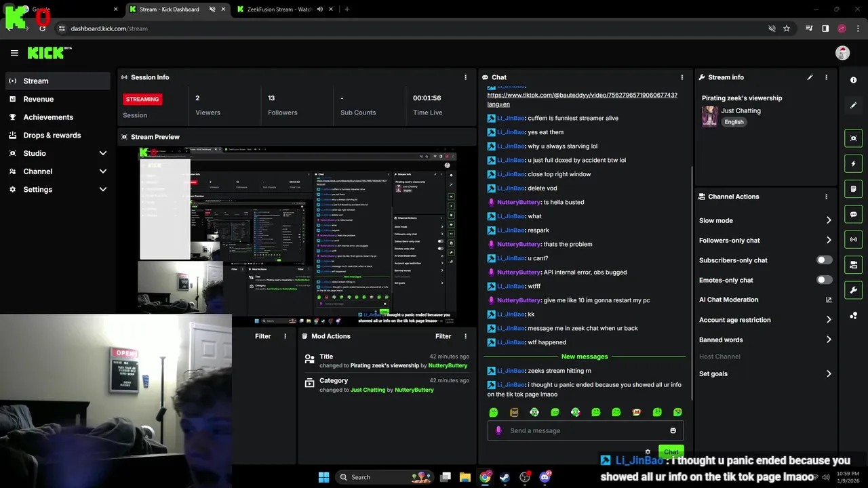Open Banned words settings

tap(766, 340)
